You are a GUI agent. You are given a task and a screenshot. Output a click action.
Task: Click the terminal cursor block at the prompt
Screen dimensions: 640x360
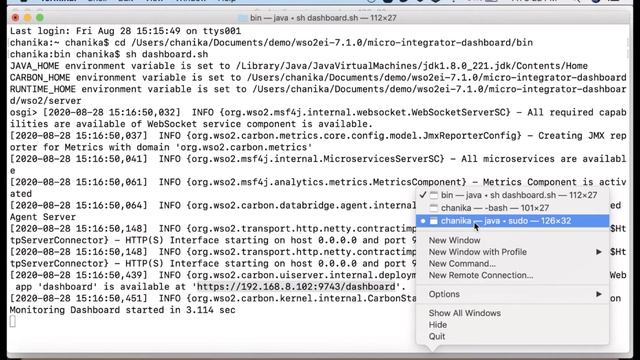click(13, 322)
